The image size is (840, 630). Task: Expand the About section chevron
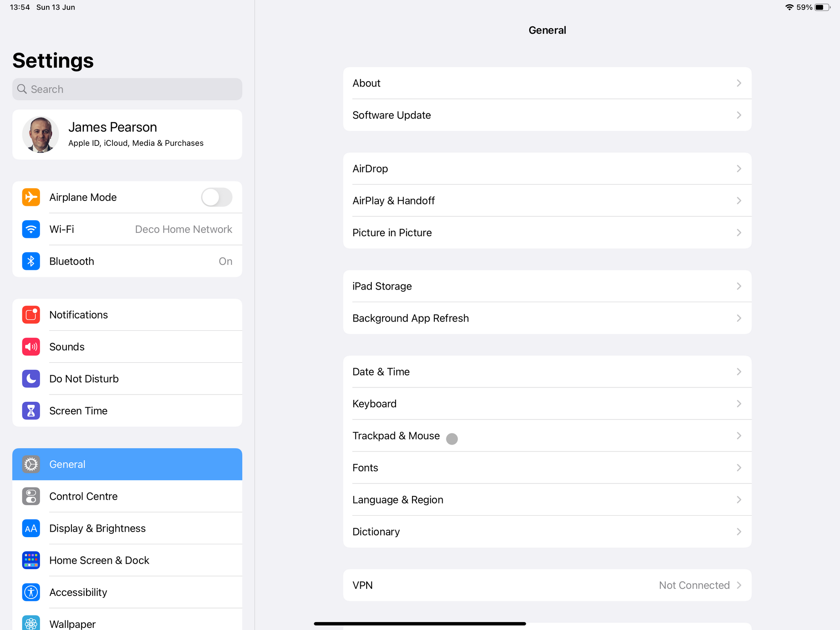tap(739, 83)
